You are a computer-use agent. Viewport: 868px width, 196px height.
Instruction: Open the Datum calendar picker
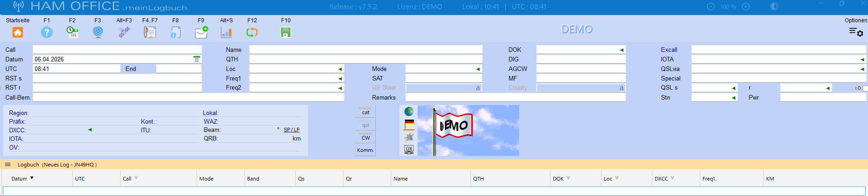pos(197,60)
